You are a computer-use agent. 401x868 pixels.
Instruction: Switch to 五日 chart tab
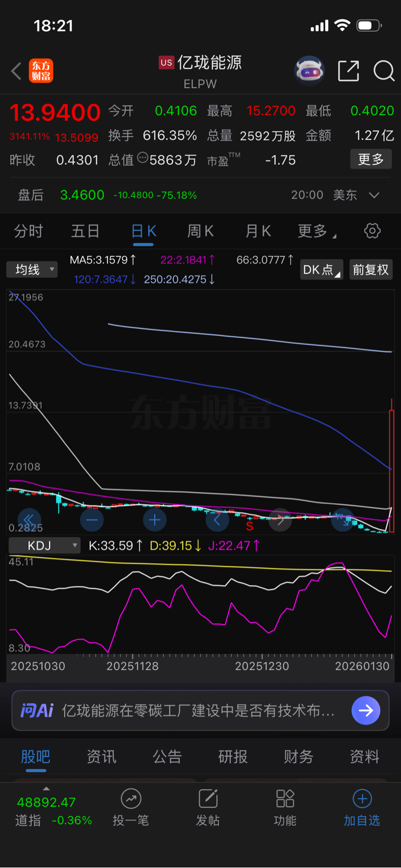click(86, 231)
